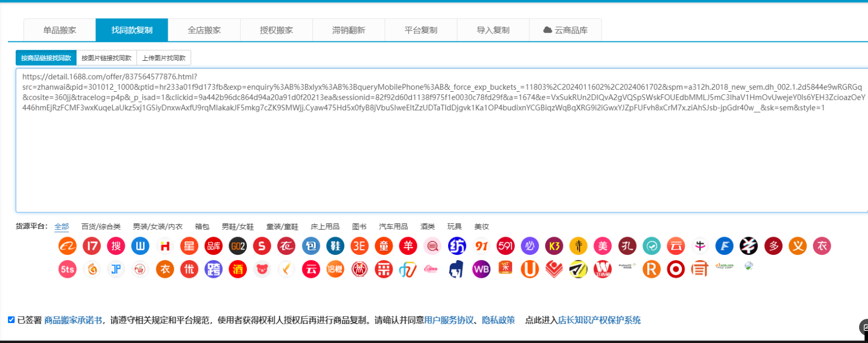Show 汽车用品 platforms
Image resolution: width=868 pixels, height=343 pixels.
(x=394, y=227)
